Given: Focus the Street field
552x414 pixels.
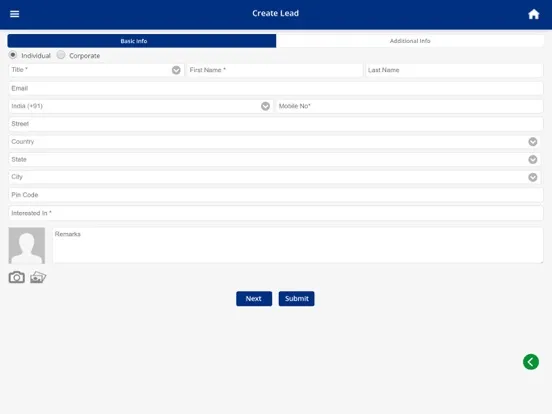Looking at the screenshot, I should [276, 124].
